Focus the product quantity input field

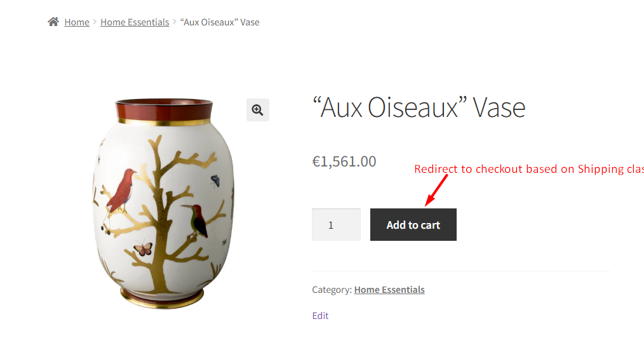point(336,225)
